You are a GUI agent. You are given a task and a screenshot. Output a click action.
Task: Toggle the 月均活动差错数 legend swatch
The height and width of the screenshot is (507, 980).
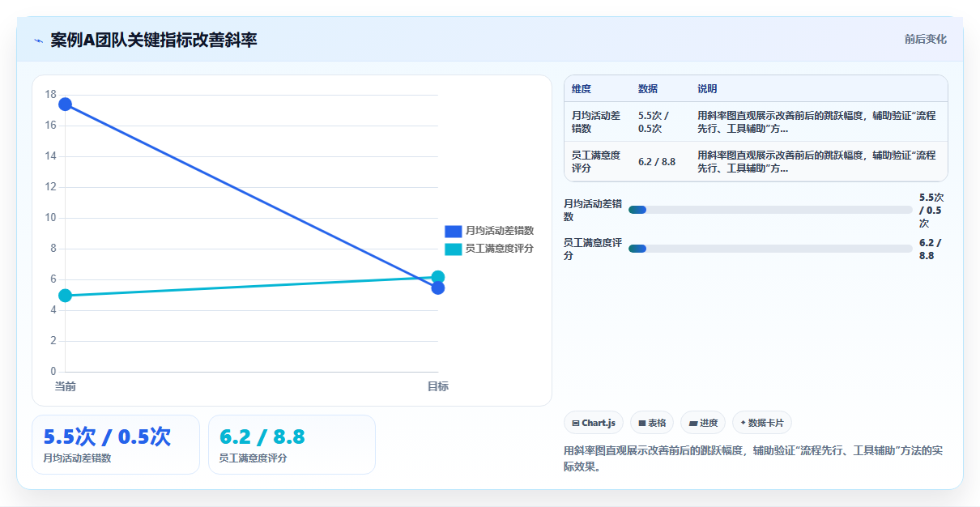point(454,232)
